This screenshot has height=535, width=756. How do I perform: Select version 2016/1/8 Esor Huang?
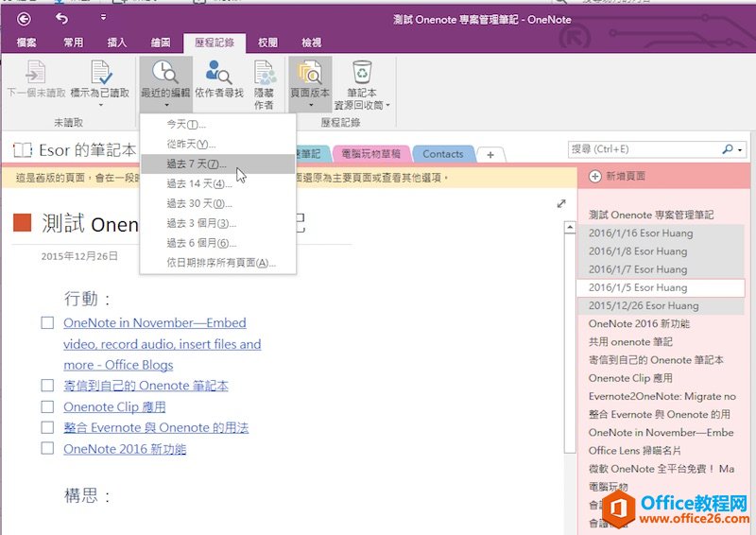661,251
